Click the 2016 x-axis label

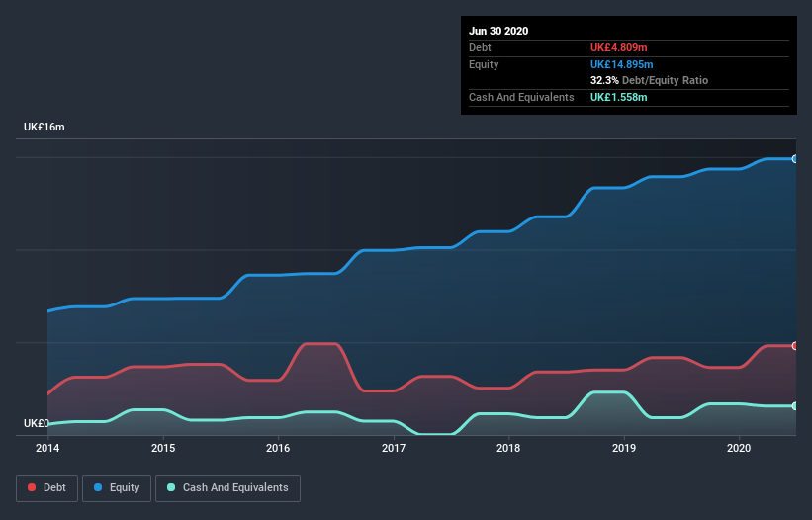pyautogui.click(x=278, y=448)
